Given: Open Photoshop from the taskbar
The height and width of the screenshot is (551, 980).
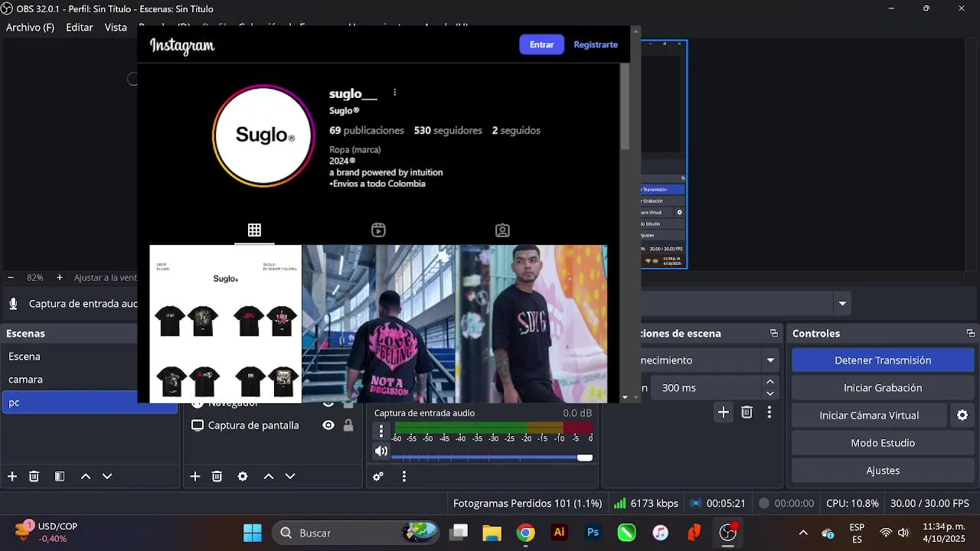Looking at the screenshot, I should pyautogui.click(x=593, y=533).
